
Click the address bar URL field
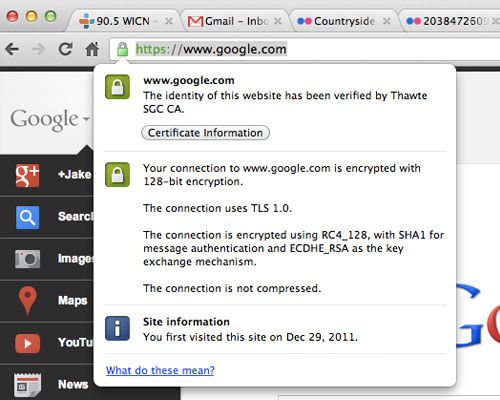pyautogui.click(x=305, y=49)
